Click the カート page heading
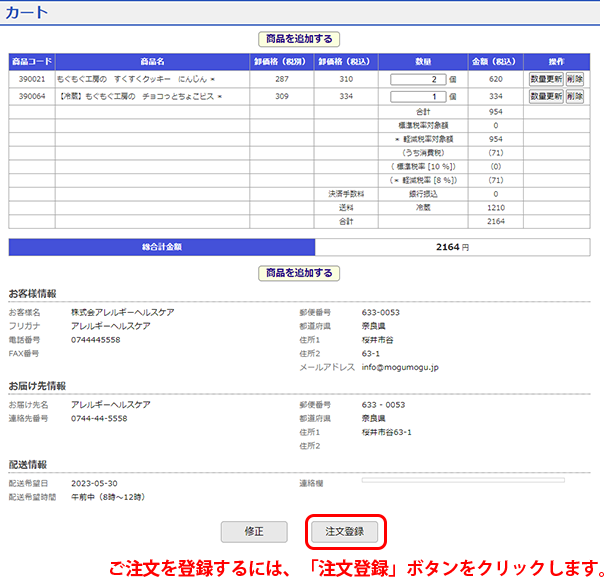This screenshot has width=604, height=577. [26, 13]
